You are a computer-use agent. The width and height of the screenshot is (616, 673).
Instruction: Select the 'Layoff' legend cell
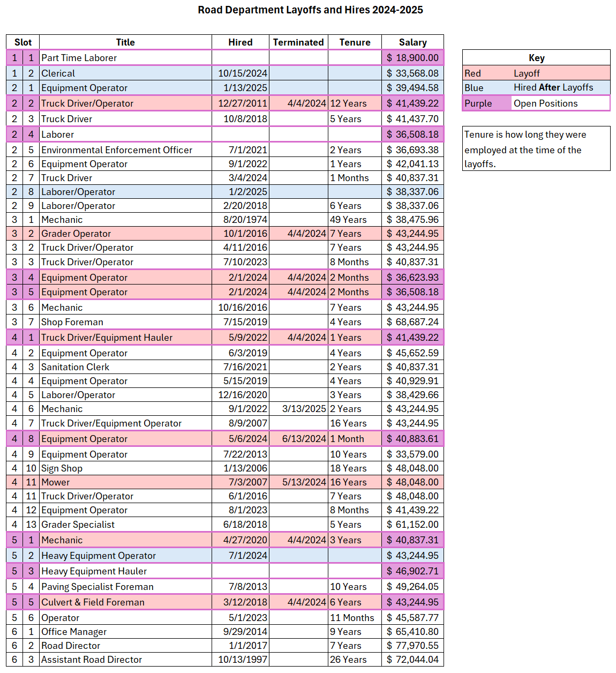(x=561, y=73)
